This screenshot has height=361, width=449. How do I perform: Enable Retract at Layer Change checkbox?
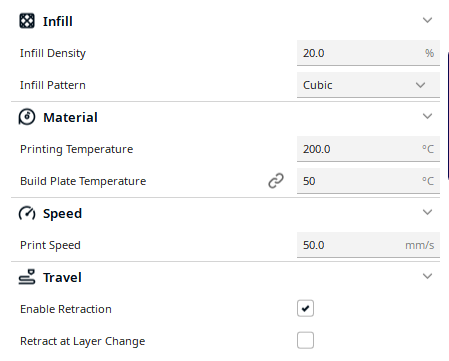(305, 340)
